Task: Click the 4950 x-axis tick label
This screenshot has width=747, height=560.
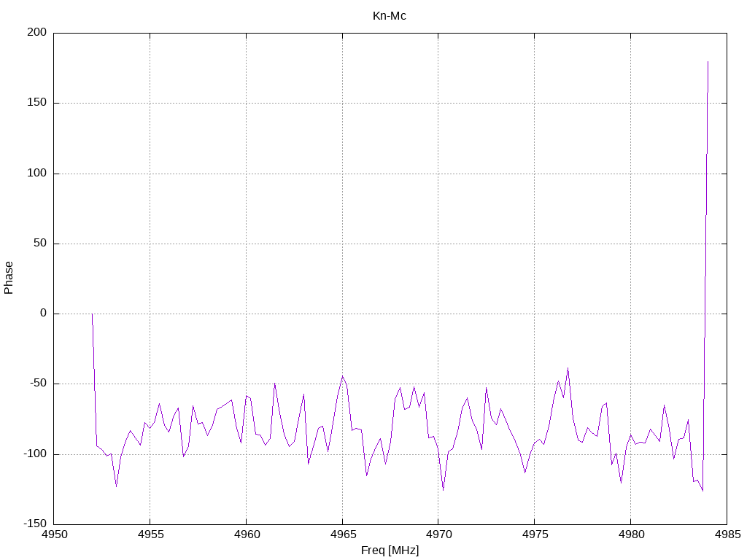Action: point(54,534)
